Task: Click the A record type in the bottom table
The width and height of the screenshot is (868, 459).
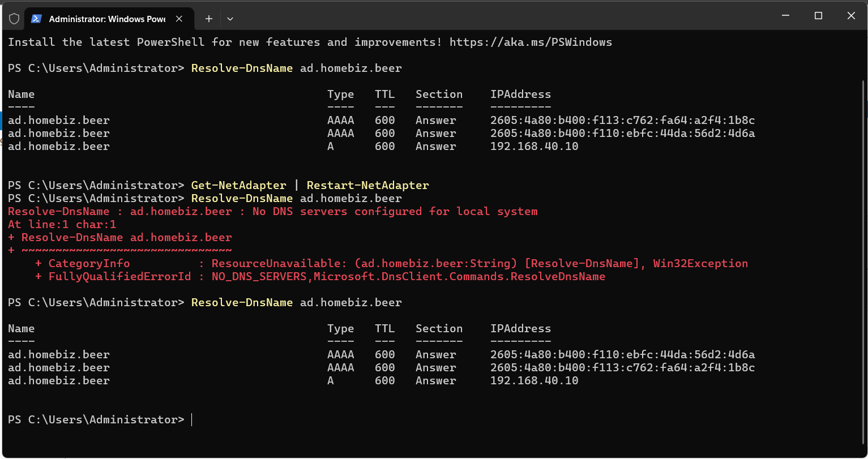Action: click(331, 380)
